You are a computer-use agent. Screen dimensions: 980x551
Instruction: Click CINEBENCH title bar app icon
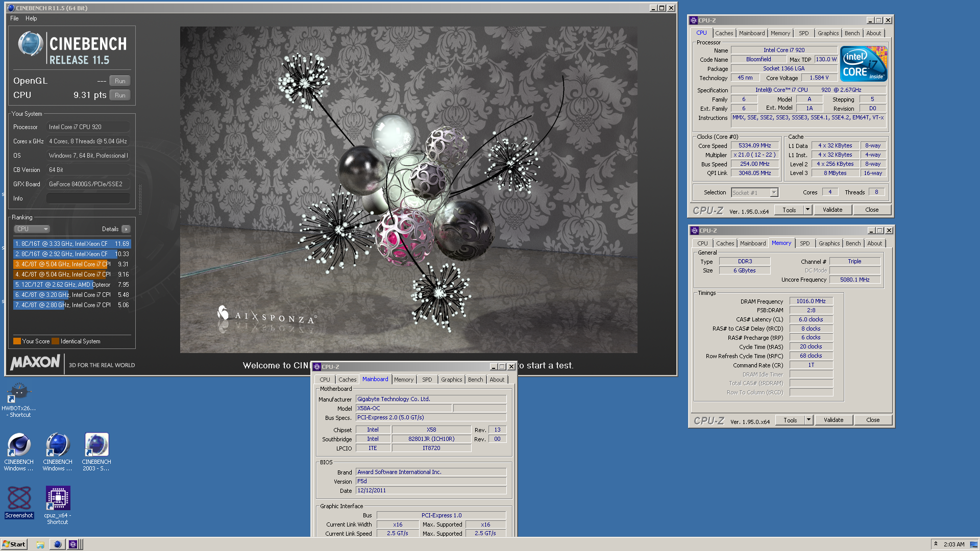(x=11, y=8)
